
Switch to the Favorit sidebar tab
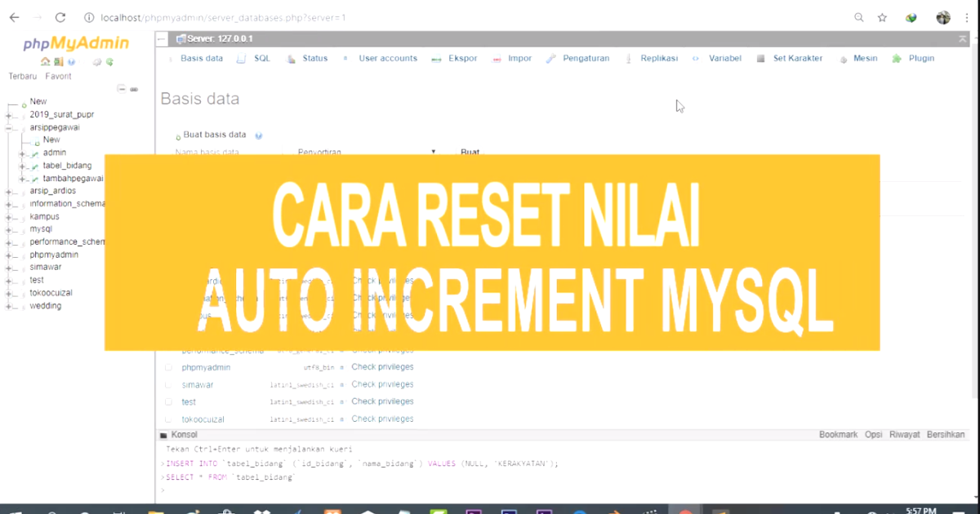tap(58, 76)
